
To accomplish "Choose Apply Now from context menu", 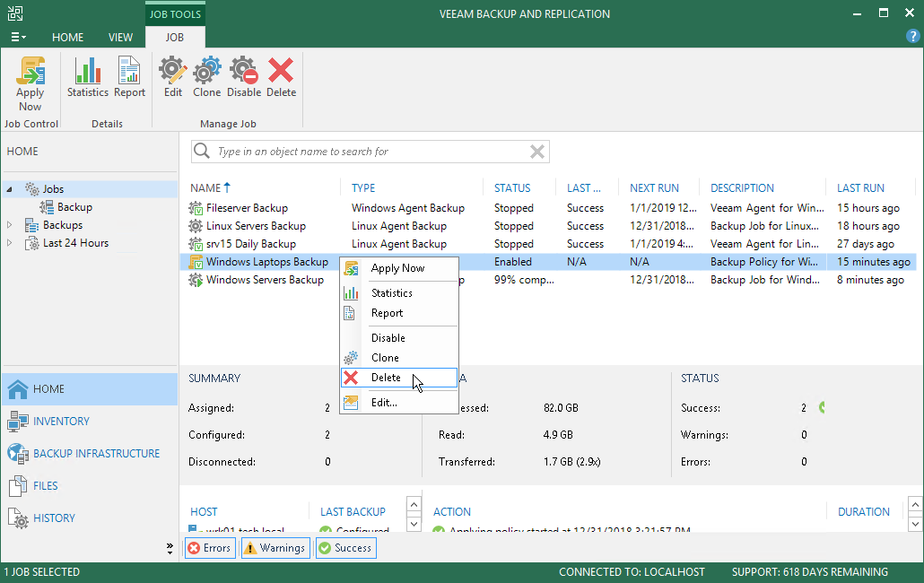I will [x=399, y=268].
